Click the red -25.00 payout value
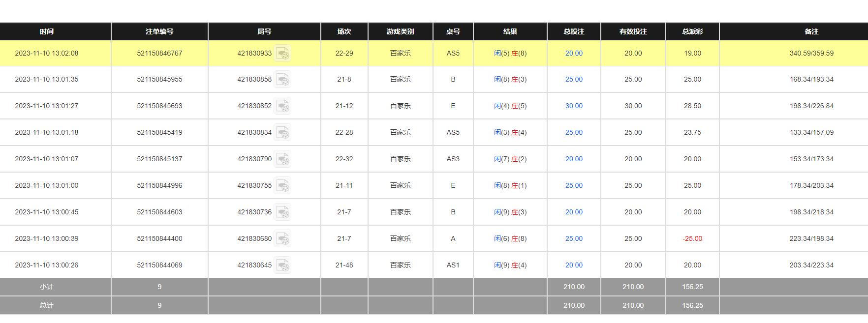This screenshot has height=323, width=868. click(x=692, y=239)
